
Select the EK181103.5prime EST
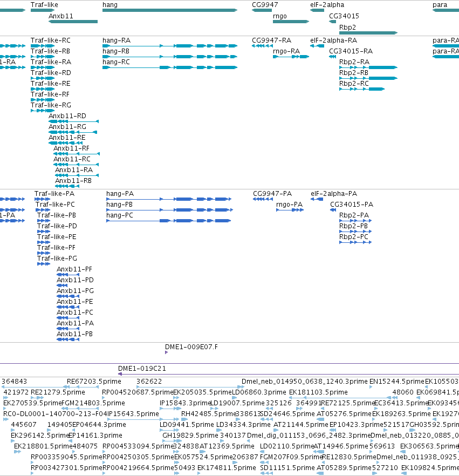coord(318,392)
